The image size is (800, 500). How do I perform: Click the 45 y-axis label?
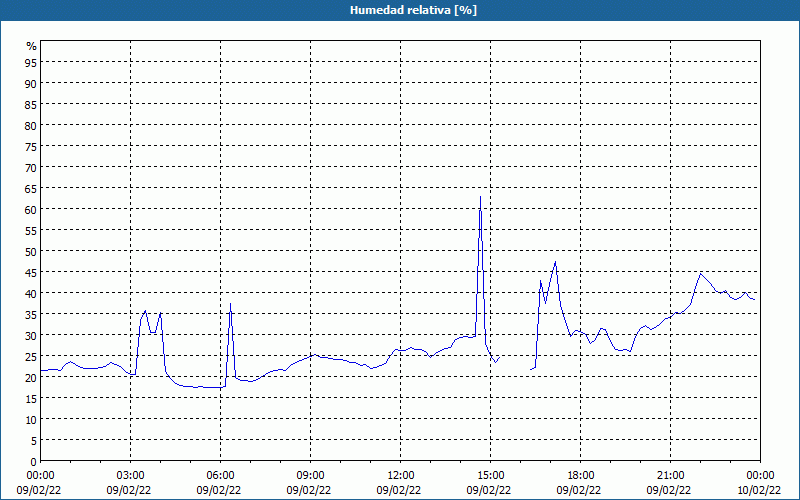pyautogui.click(x=31, y=272)
